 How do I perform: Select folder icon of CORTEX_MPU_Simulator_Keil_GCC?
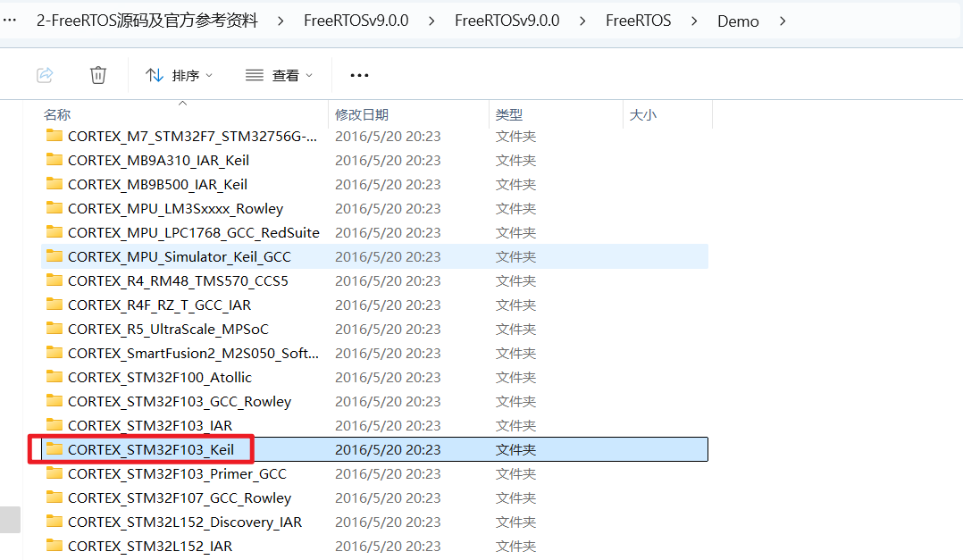point(54,256)
